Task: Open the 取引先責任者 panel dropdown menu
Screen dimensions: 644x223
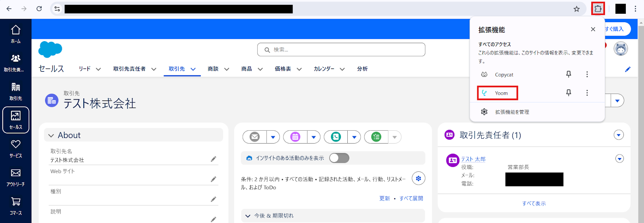Action: pos(619,135)
